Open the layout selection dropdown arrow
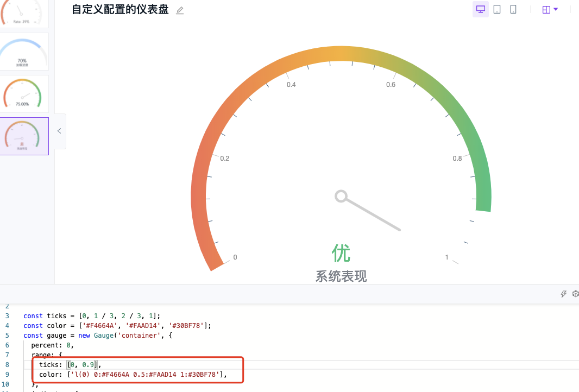Screen dimensions: 579x392 557,9
